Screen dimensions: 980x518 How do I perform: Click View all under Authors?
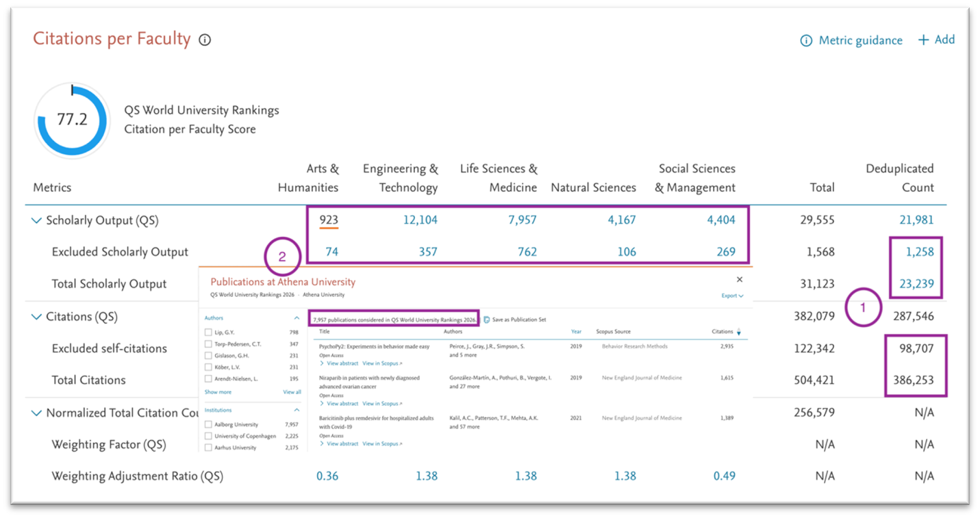pyautogui.click(x=292, y=392)
